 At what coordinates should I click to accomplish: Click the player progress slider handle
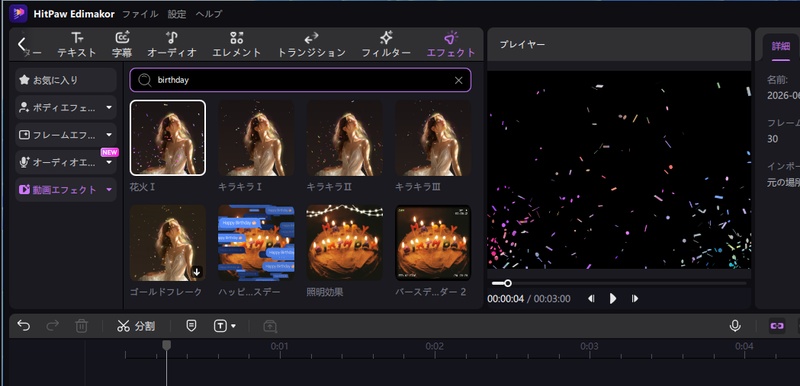point(508,283)
